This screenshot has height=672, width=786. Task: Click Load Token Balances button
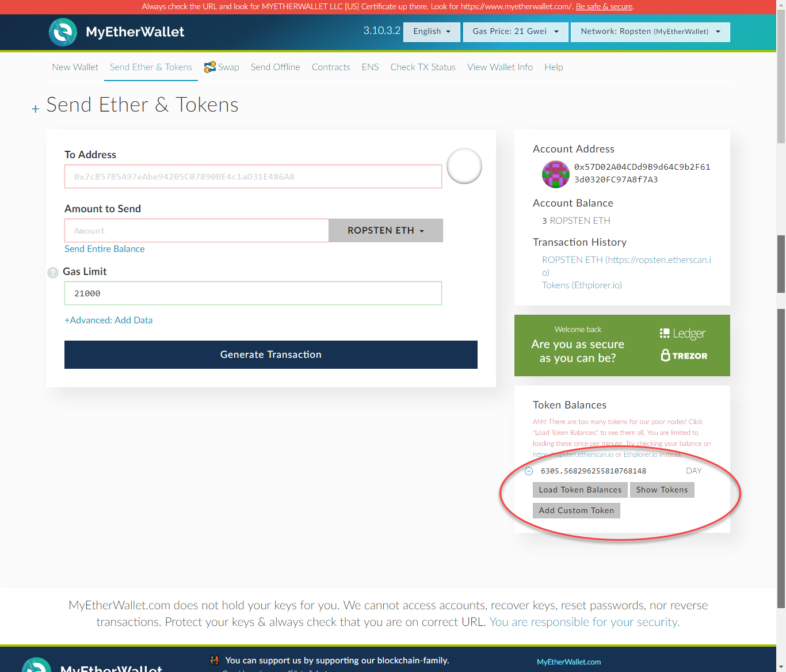(580, 490)
